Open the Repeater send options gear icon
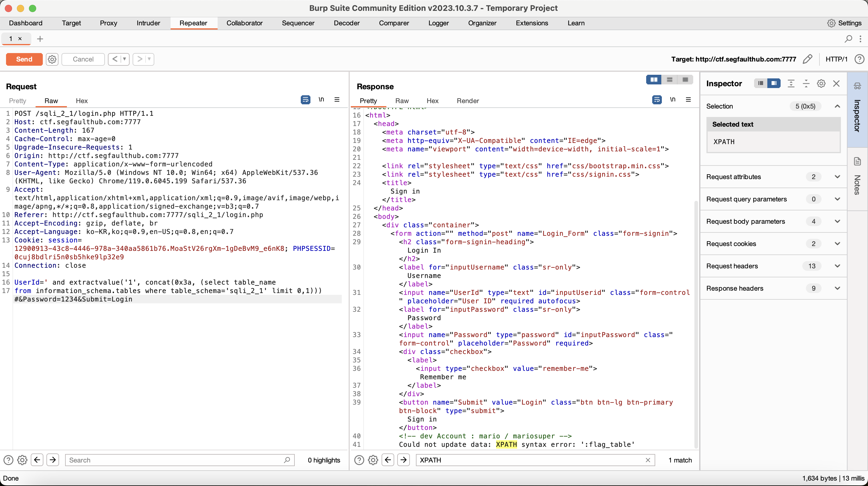 point(52,59)
